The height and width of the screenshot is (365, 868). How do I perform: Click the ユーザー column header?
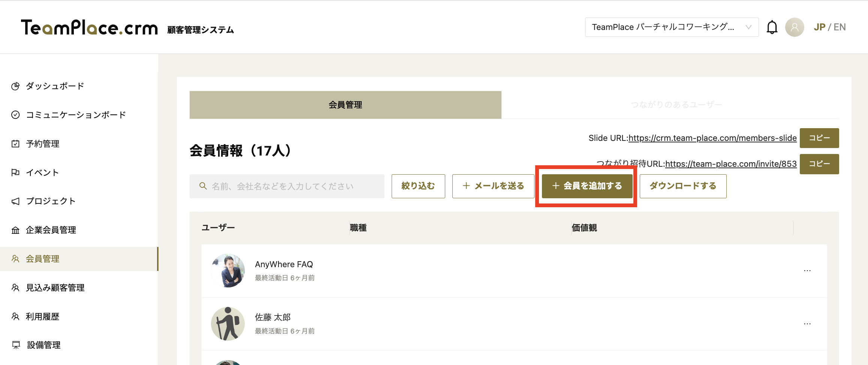[x=218, y=227]
